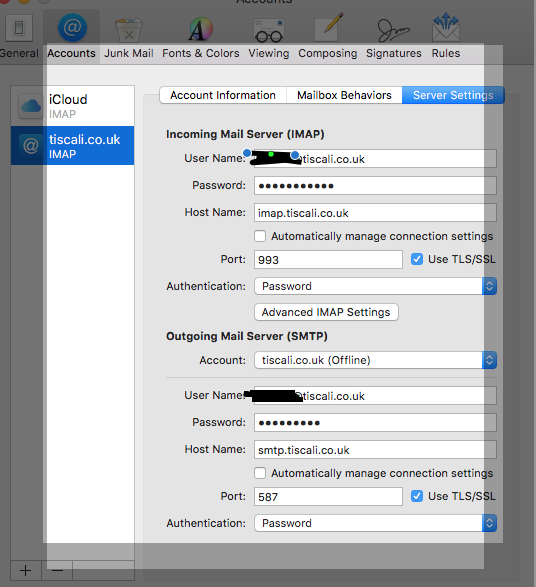
Task: Open Fonts & Colors icon
Action: tap(201, 29)
